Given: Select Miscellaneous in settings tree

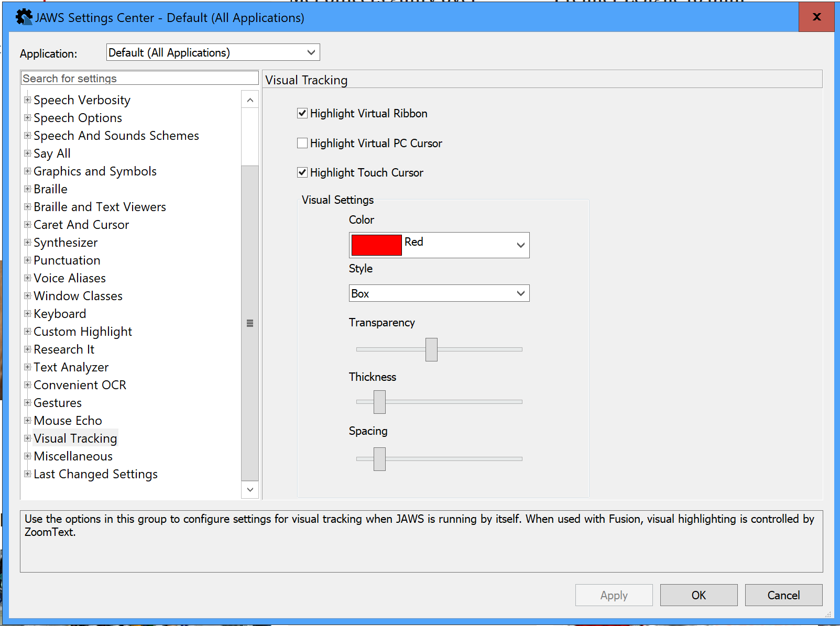Looking at the screenshot, I should (73, 456).
